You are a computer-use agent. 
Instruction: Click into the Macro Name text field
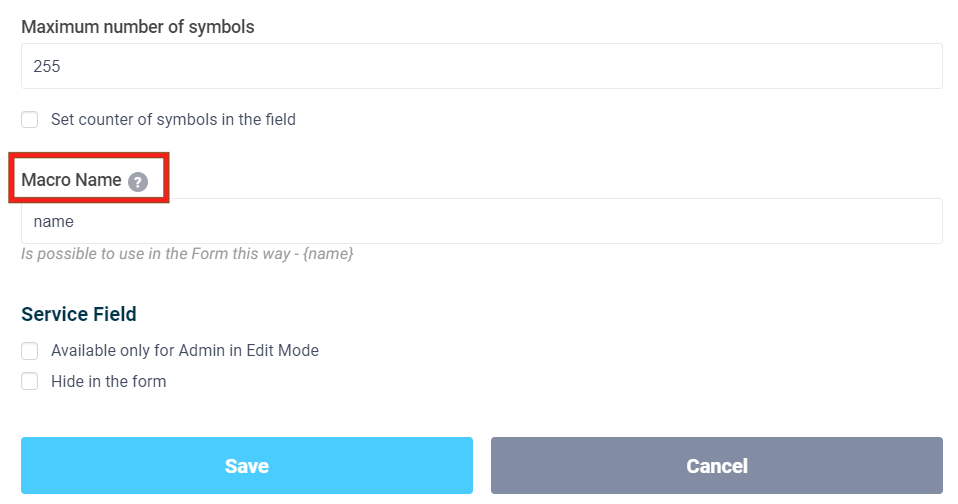pos(481,221)
